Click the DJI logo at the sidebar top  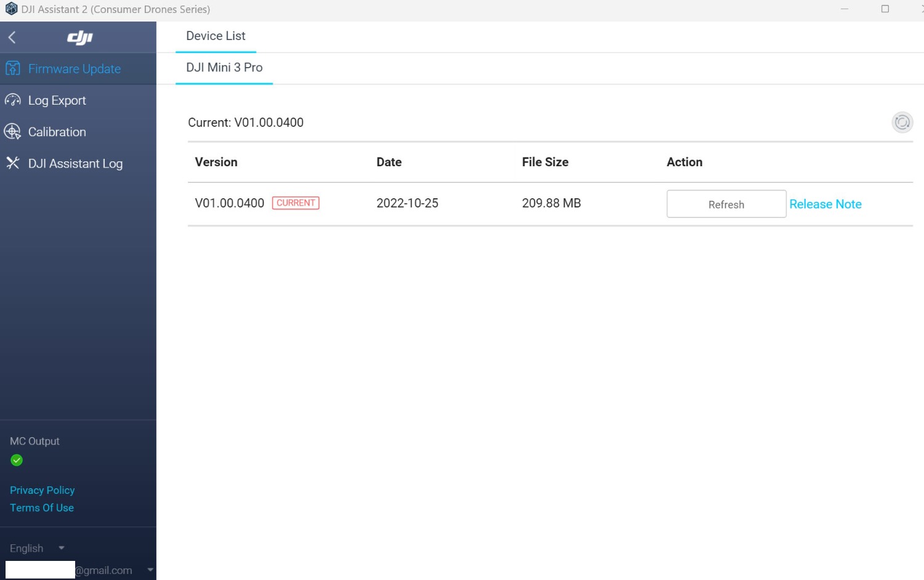[79, 37]
